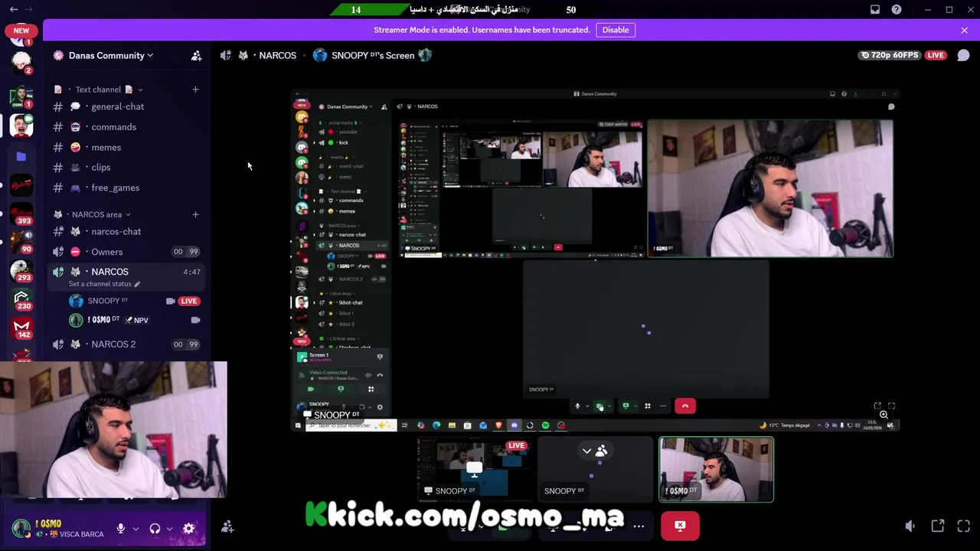Open the free_games channel
The width and height of the screenshot is (980, 551).
pyautogui.click(x=115, y=187)
